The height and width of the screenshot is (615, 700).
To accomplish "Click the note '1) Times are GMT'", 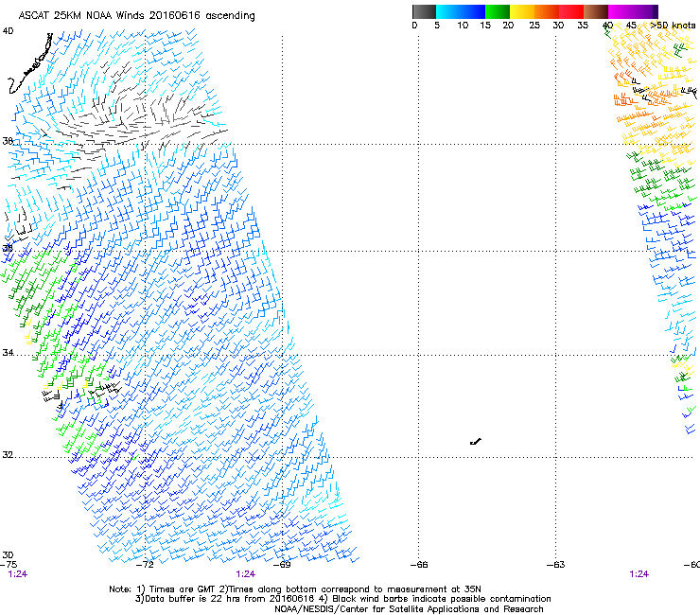I will [x=178, y=589].
